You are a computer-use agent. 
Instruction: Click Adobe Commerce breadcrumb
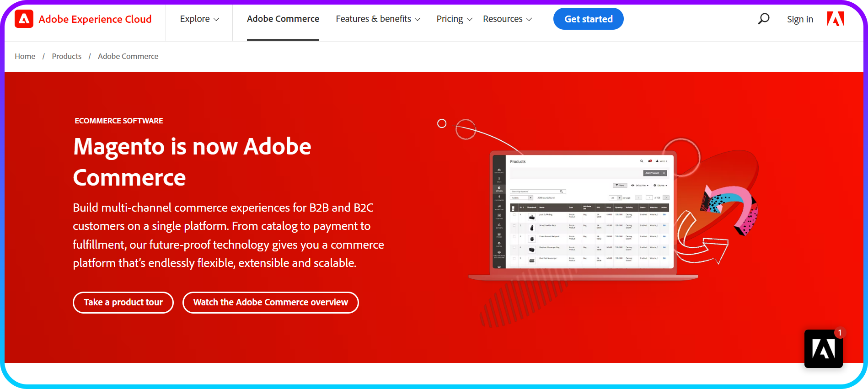tap(128, 56)
